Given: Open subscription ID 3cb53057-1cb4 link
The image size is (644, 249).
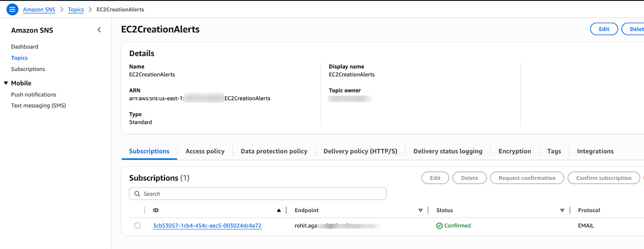Looking at the screenshot, I should pos(207,226).
